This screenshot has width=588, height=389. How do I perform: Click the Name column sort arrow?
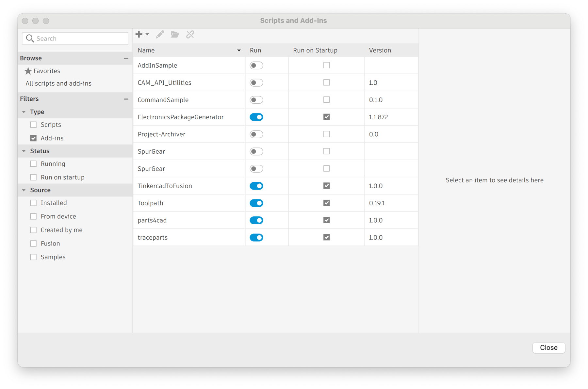point(239,50)
